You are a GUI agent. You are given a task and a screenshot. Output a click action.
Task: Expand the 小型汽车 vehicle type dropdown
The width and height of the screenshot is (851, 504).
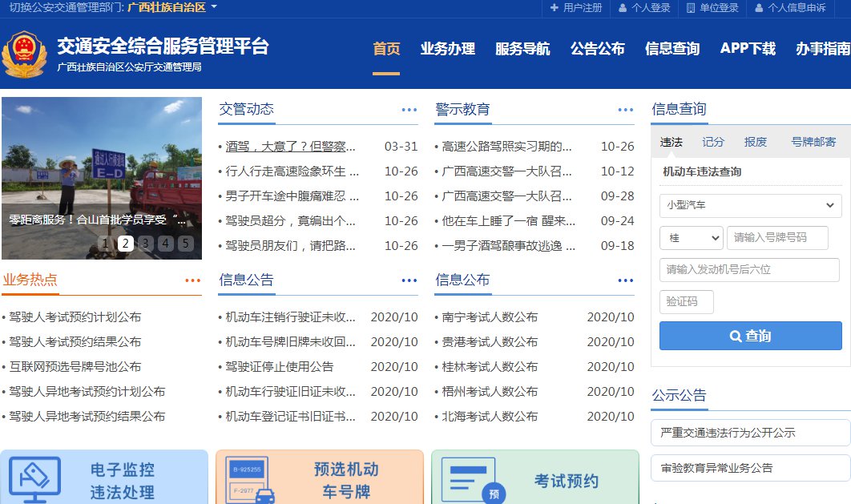[750, 205]
